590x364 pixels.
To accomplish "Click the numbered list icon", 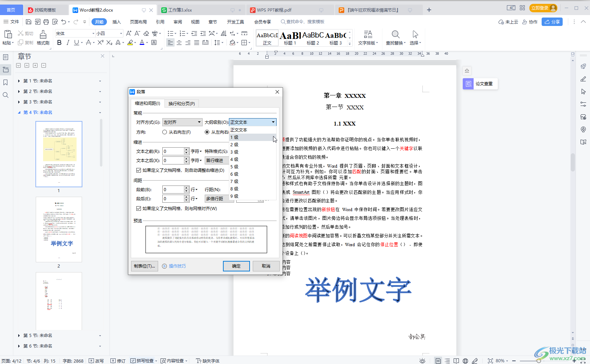I will [182, 33].
